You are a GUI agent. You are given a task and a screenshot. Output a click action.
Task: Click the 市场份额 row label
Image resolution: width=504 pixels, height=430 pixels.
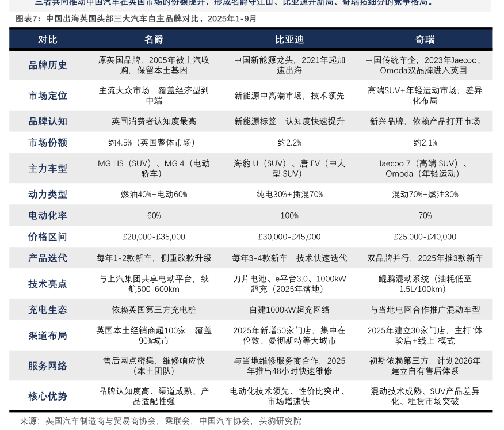(x=48, y=142)
